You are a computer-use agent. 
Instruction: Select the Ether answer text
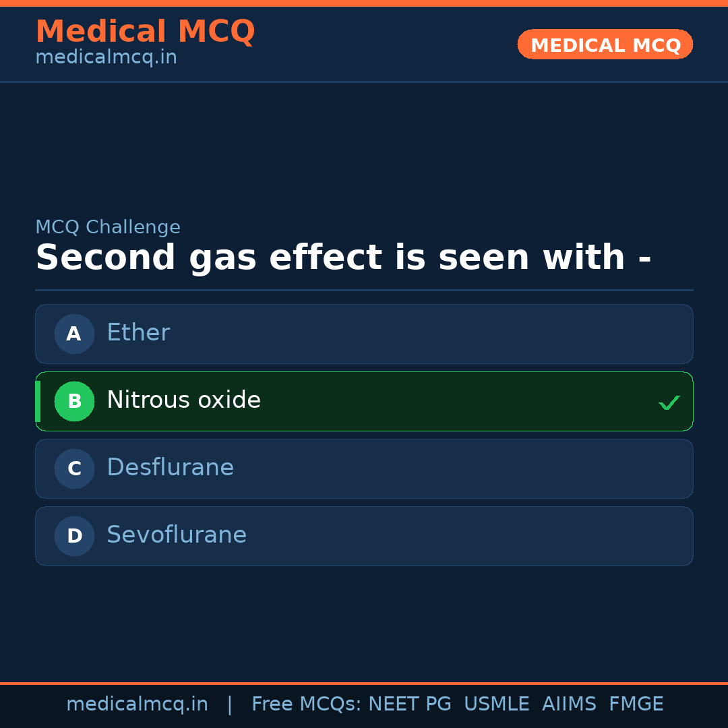(x=138, y=333)
